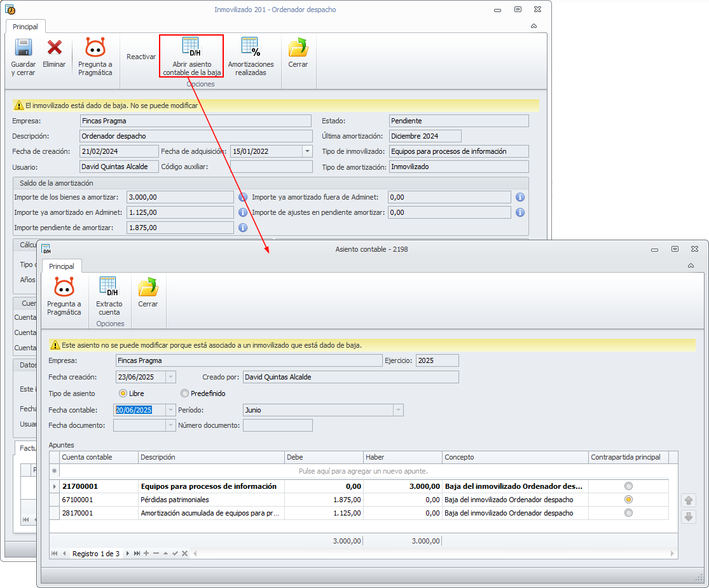Click info icon beside Importe pendiente de amortizar
Screen dimensions: 709x588
(242, 228)
